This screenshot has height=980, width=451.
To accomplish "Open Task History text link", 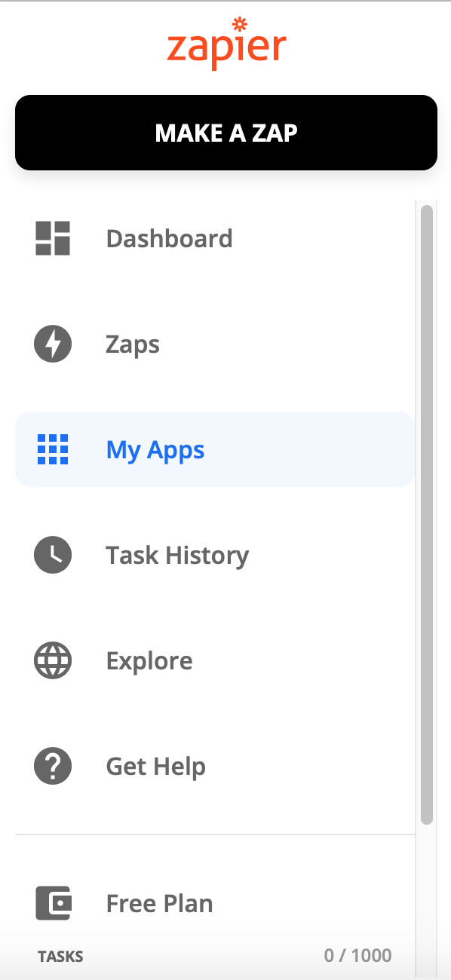I will 177,556.
